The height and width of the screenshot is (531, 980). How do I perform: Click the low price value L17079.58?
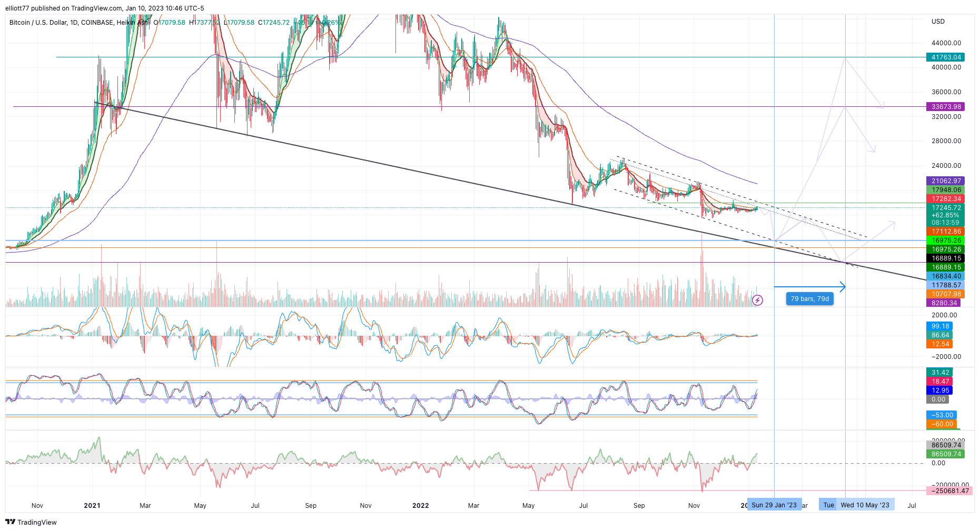click(x=239, y=23)
